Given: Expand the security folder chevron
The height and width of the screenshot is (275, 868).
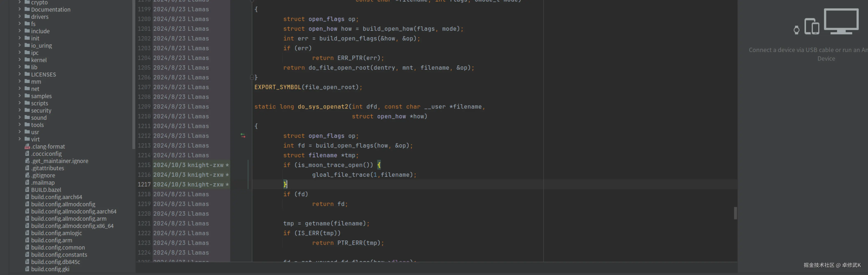Looking at the screenshot, I should point(20,110).
